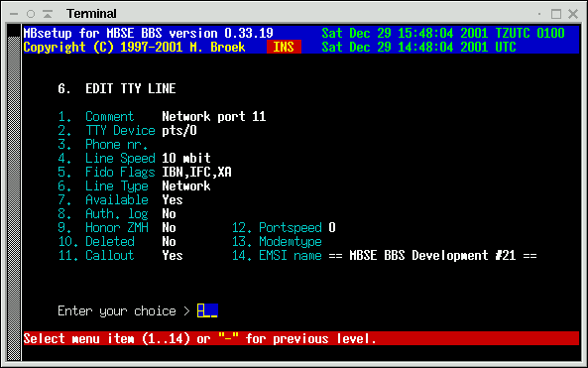Maximize the Terminal window
Viewport: 588px width, 368px height.
tap(556, 14)
